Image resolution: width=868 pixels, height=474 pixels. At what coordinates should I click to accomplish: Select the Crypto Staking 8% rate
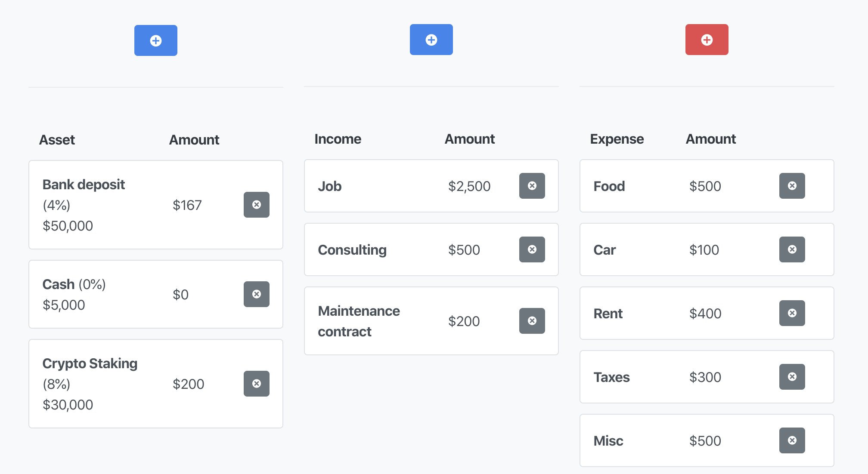coord(56,384)
